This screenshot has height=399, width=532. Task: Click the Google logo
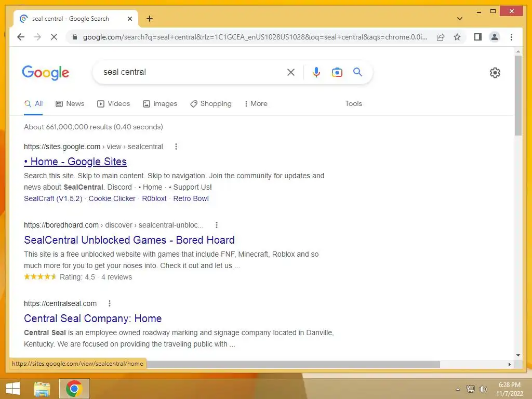46,73
